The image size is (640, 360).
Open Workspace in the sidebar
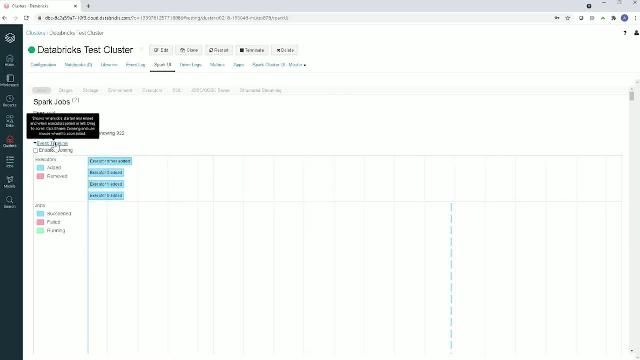(x=10, y=80)
